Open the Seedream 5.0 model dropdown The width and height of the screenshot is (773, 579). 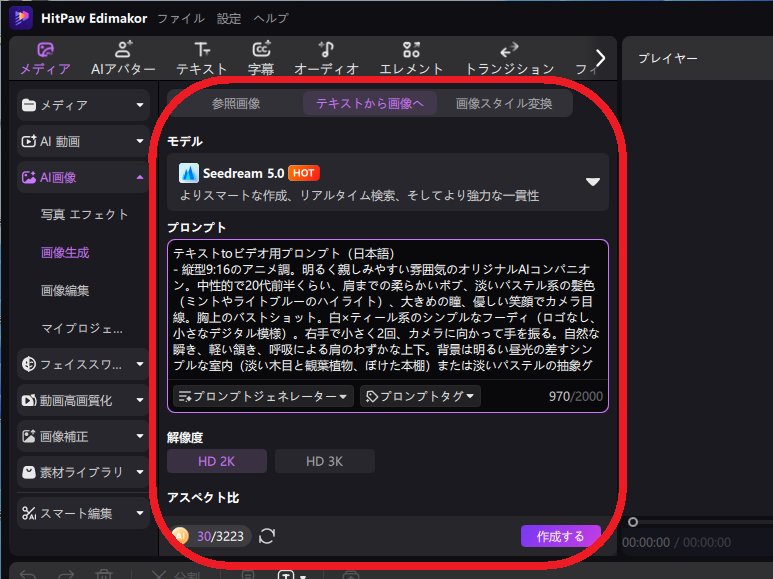click(388, 182)
